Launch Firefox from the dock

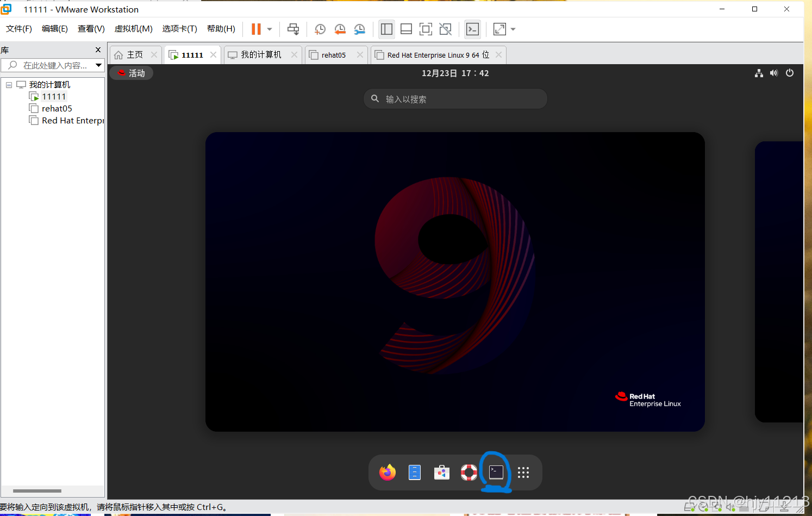coord(388,473)
